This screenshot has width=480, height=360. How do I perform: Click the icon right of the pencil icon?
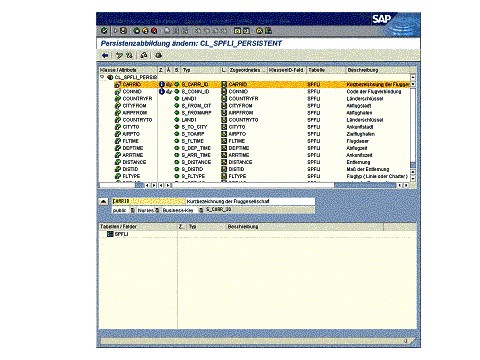129,55
